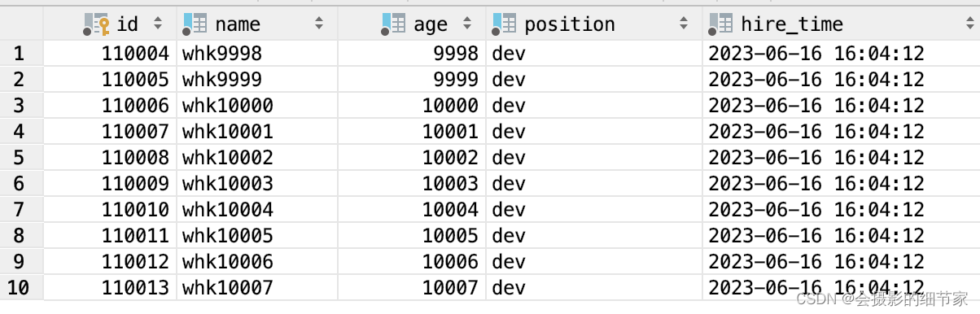Click the name column table icon
The width and height of the screenshot is (980, 314).
[195, 24]
